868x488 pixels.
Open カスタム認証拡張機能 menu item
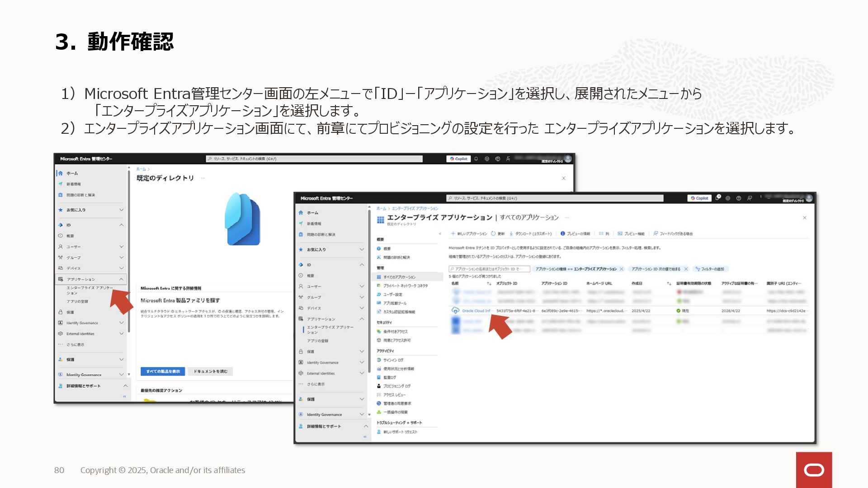(x=399, y=312)
